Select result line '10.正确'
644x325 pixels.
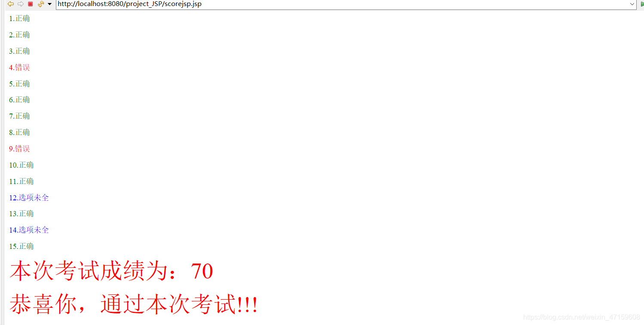pos(21,165)
